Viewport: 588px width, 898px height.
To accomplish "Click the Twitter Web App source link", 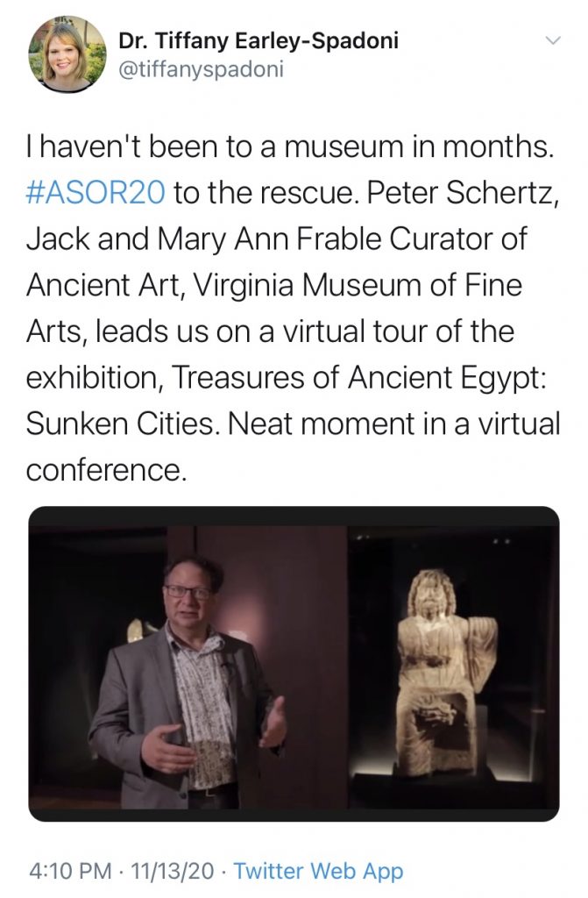I will [x=318, y=871].
